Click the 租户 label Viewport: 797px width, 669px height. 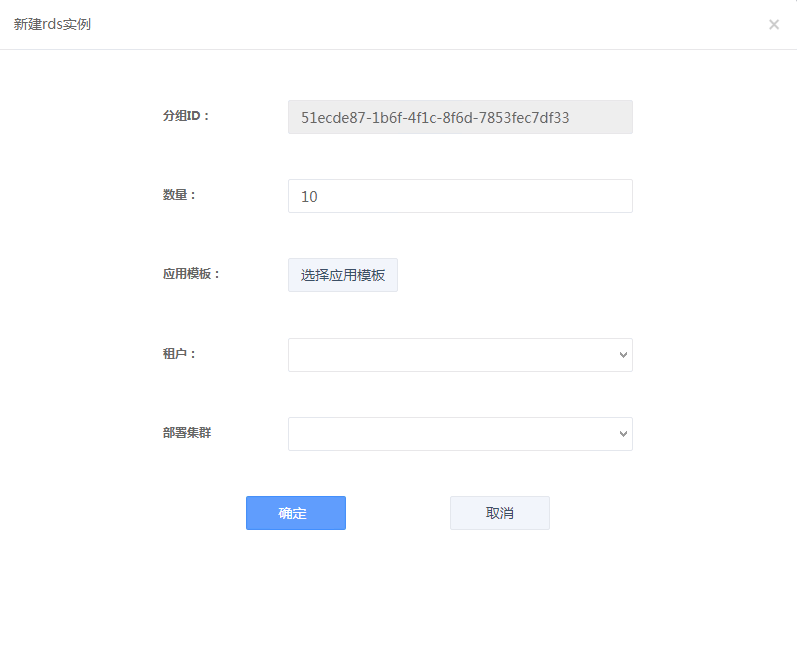(179, 353)
